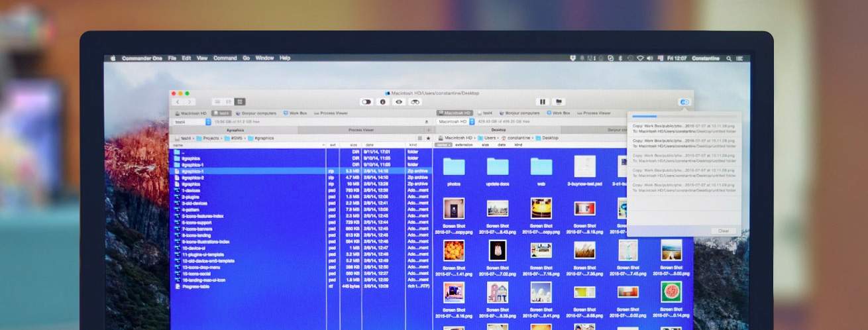Image resolution: width=868 pixels, height=330 pixels.
Task: Click the pause queue toolbar icon
Action: [x=542, y=101]
